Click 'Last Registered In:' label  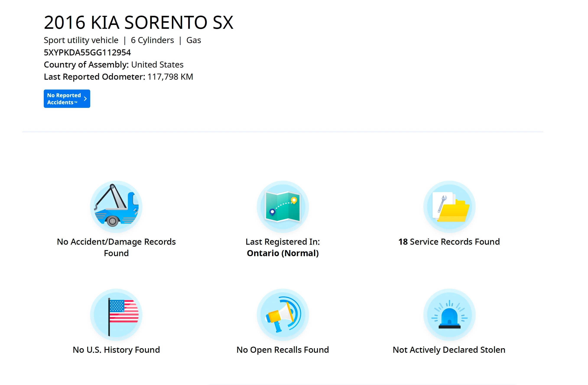283,242
